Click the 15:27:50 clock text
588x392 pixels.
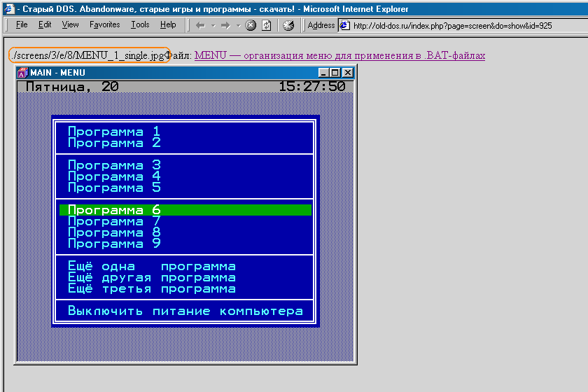[311, 87]
